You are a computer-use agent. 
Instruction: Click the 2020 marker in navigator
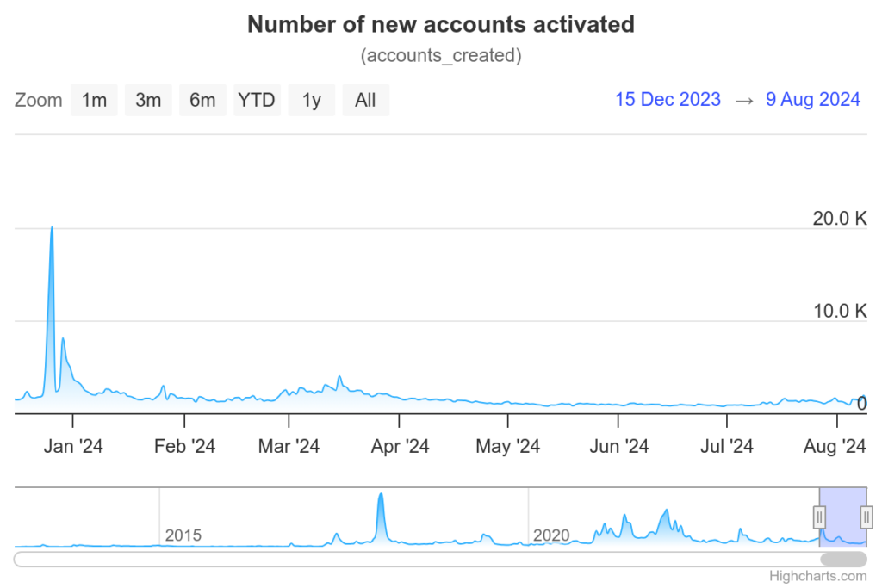point(550,535)
